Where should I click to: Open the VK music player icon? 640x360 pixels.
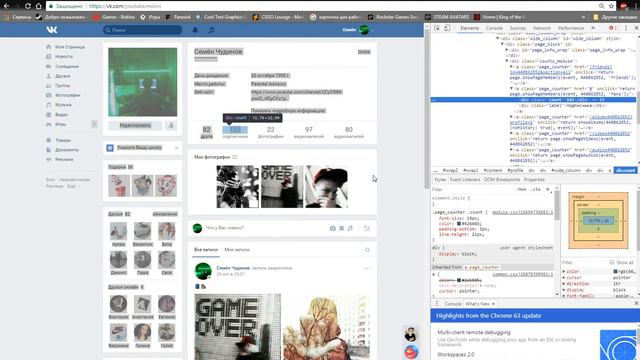[211, 30]
